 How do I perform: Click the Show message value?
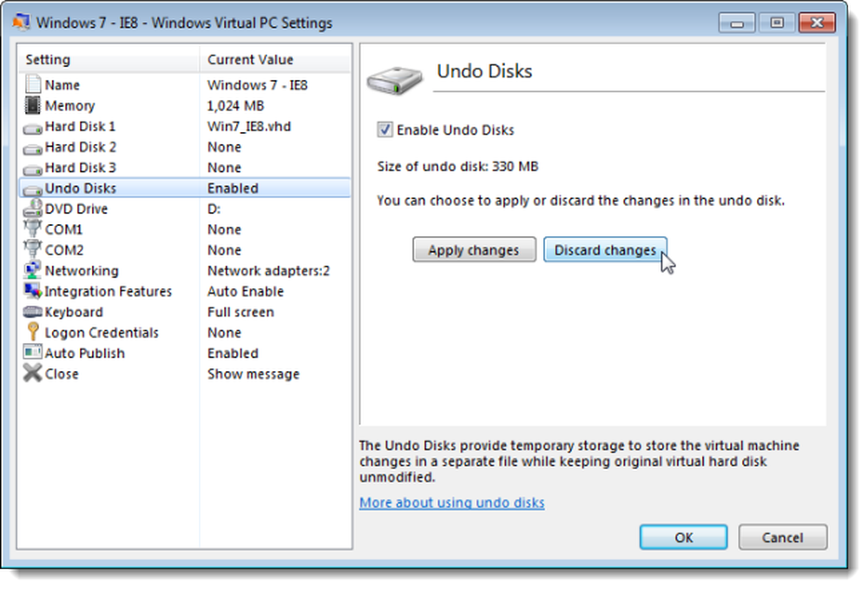coord(253,374)
